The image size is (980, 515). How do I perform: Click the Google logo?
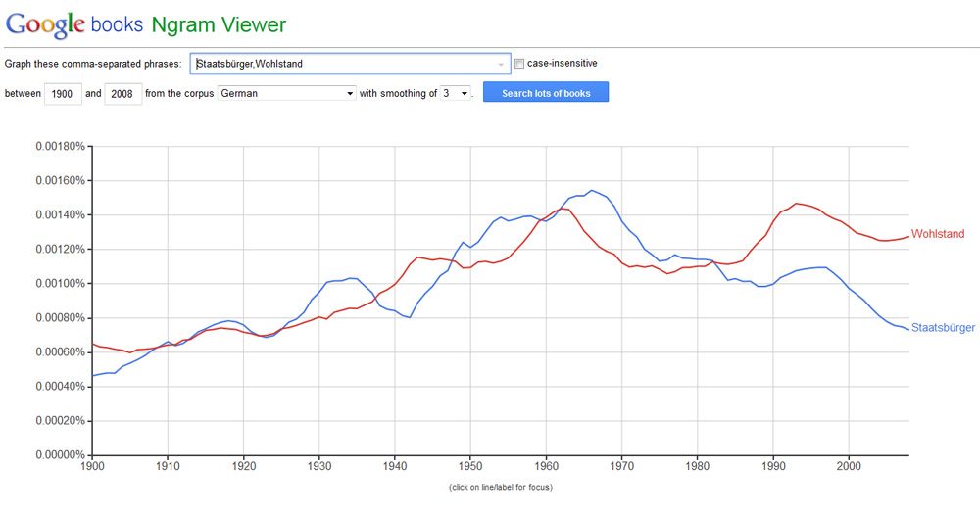pos(45,23)
